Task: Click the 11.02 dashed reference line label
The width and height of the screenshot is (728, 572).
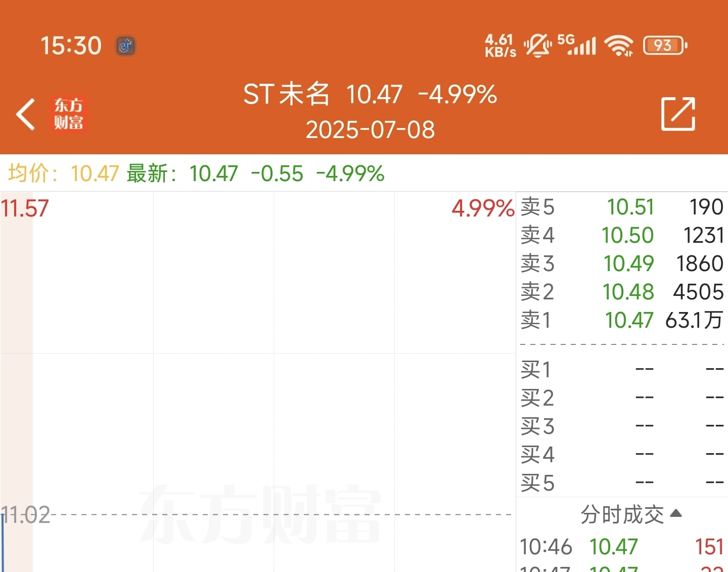Action: (25, 515)
